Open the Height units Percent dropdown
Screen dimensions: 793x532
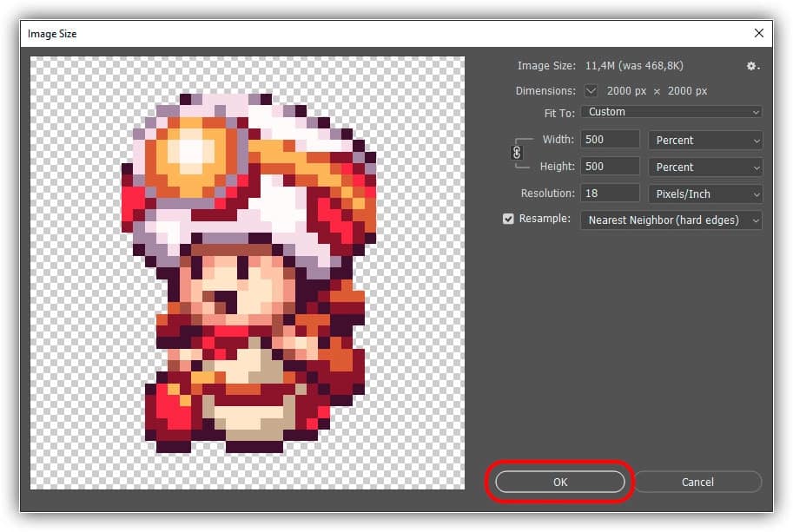705,167
